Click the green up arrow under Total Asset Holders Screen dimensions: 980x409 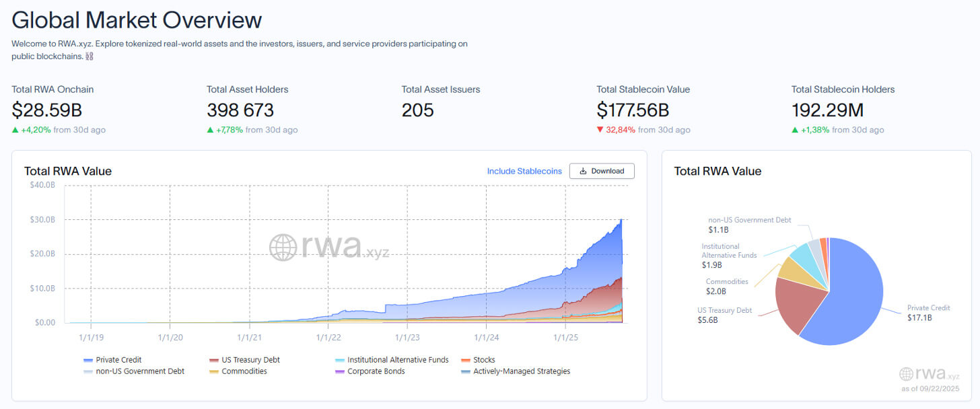[x=211, y=130]
